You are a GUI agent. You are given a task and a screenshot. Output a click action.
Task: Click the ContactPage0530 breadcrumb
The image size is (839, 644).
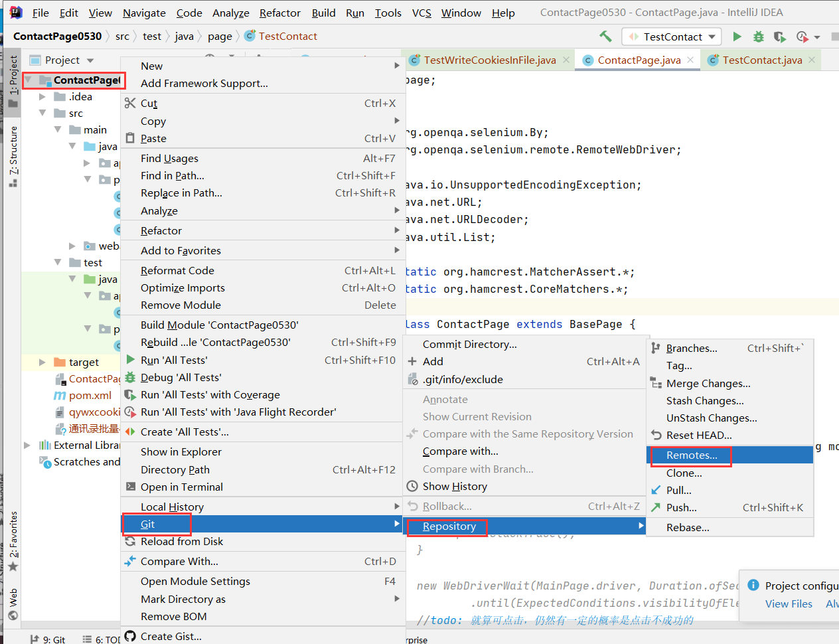[x=58, y=37]
